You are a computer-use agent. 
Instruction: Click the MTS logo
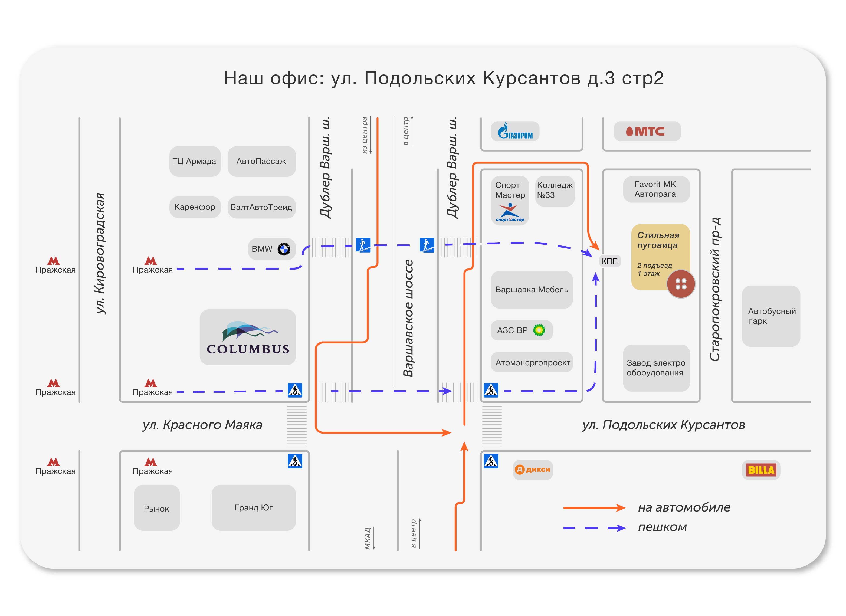[645, 131]
